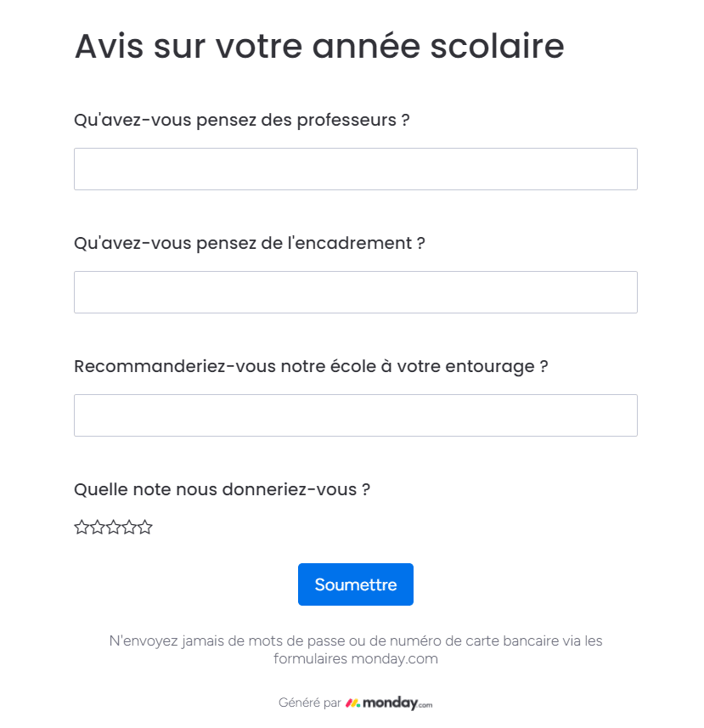The width and height of the screenshot is (704, 728).
Task: Focus the school recommendation text field
Action: pyautogui.click(x=356, y=415)
